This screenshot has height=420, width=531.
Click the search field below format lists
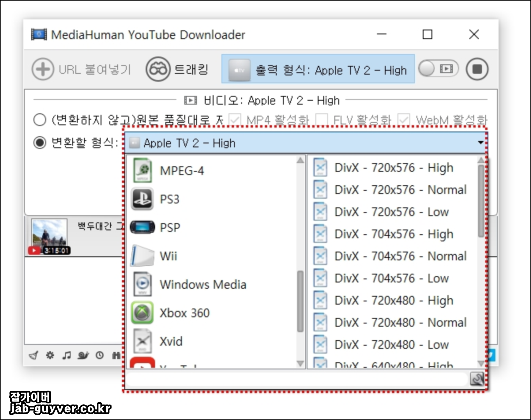click(296, 379)
